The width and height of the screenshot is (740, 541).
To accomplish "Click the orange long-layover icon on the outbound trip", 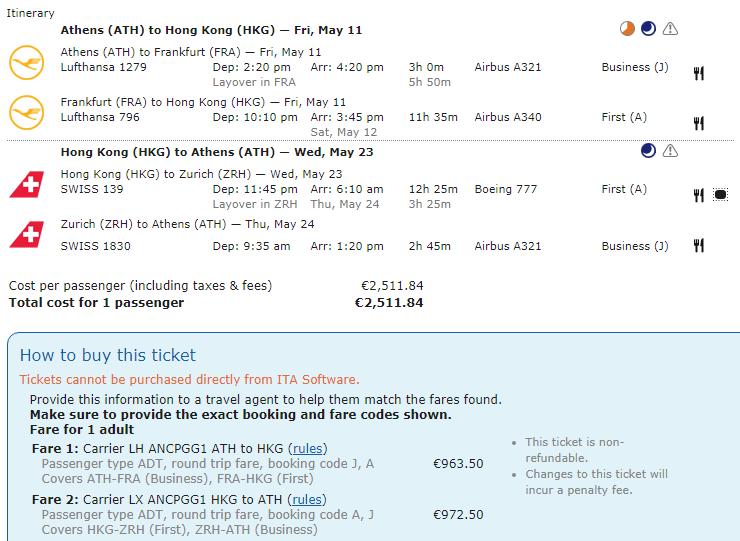I will pos(627,29).
